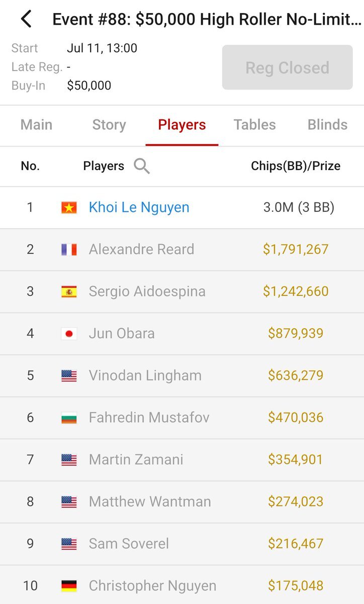Tap the Vietnam flag next to Khoi Le Nguyen

tap(69, 207)
